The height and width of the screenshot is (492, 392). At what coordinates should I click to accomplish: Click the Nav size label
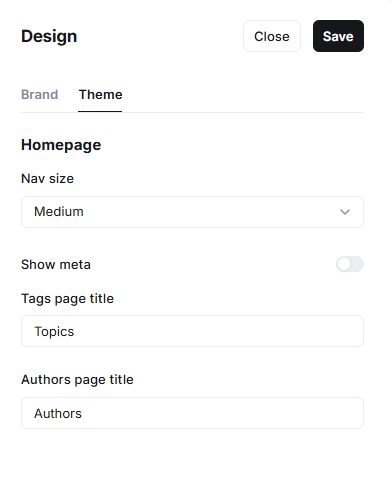[x=47, y=179]
